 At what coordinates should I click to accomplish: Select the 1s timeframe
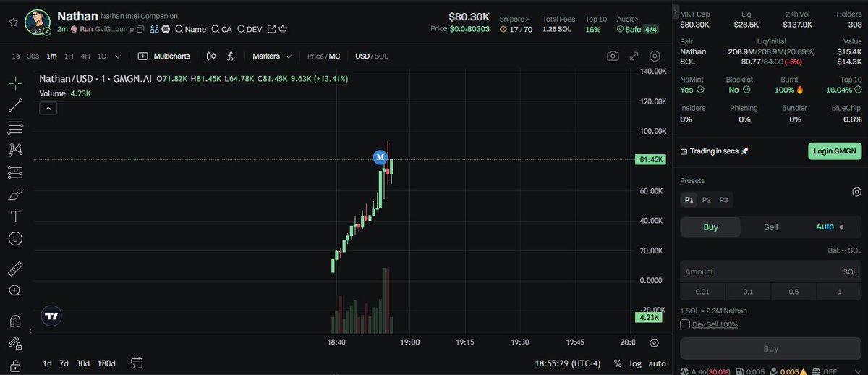(16, 56)
